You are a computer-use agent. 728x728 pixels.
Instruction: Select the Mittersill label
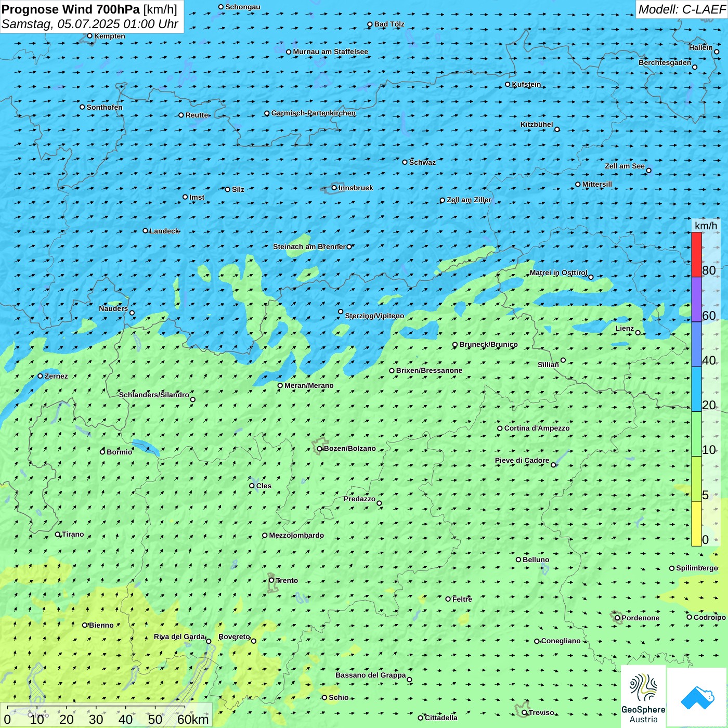coord(597,184)
